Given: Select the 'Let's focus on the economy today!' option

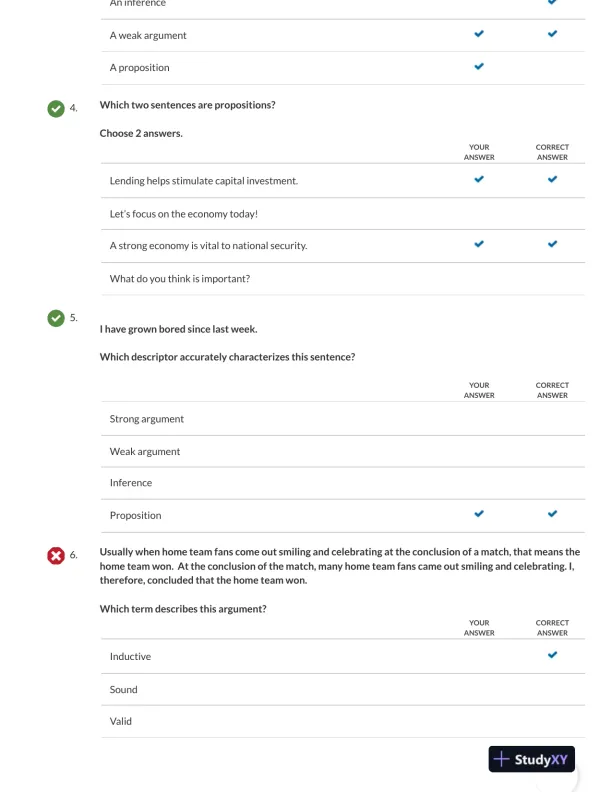Looking at the screenshot, I should (x=184, y=214).
